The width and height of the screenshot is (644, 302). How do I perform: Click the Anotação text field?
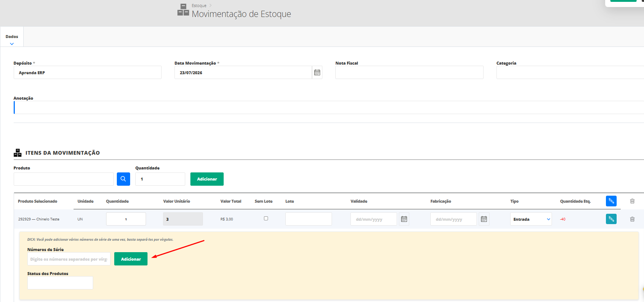tap(329, 107)
